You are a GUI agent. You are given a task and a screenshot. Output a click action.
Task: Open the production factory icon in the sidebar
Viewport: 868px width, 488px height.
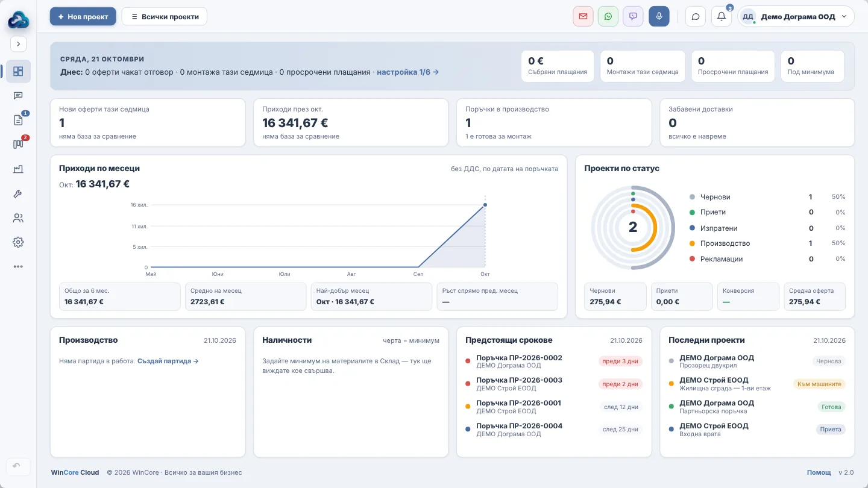click(18, 169)
